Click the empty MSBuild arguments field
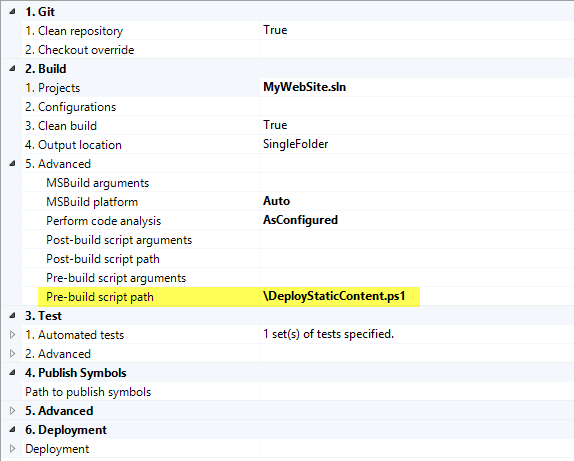 coord(417,182)
